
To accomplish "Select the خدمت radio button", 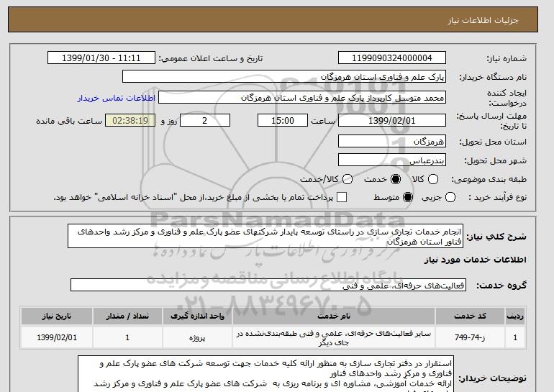I will coord(396,179).
